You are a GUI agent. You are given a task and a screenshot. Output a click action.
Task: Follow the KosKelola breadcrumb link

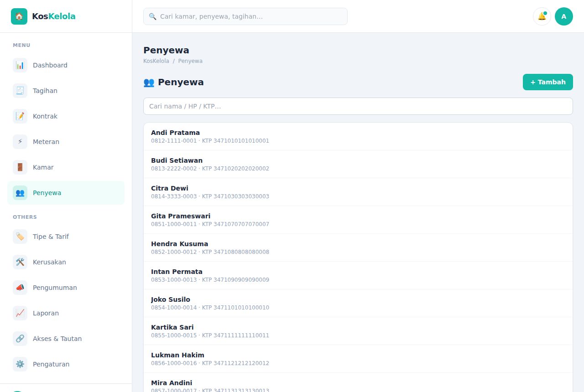coord(156,61)
